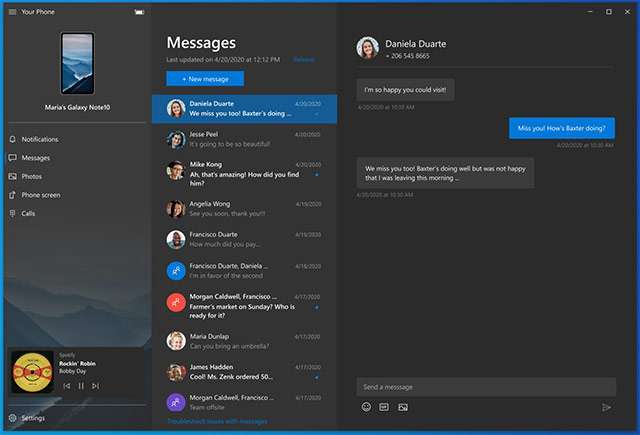
Task: Click Daniela Duarte's phone number
Action: tap(407, 56)
